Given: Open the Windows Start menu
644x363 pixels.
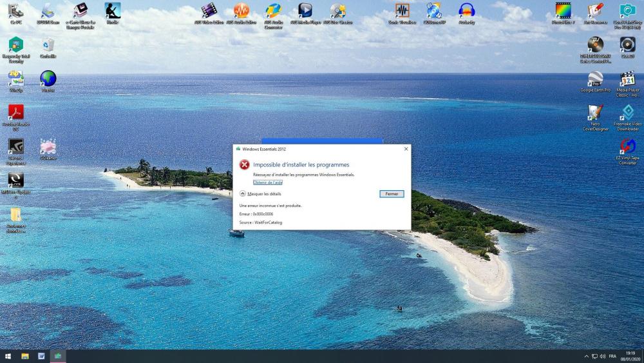Looking at the screenshot, I should 8,356.
